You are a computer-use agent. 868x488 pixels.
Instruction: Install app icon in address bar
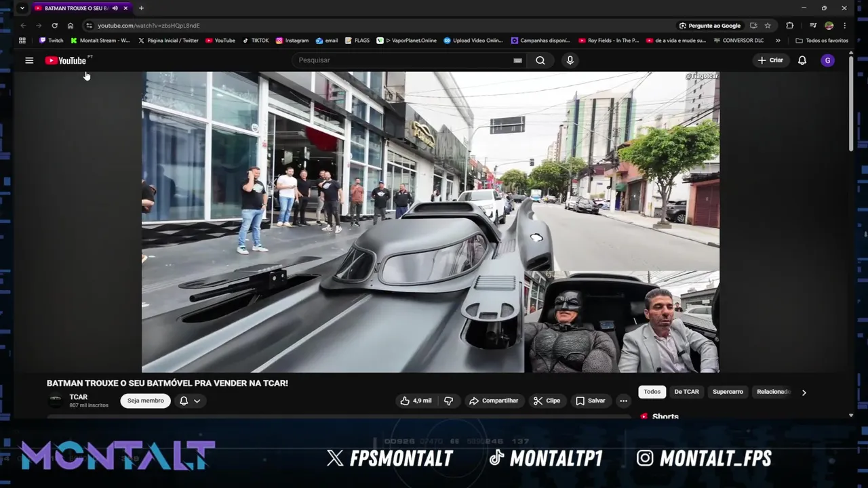tap(753, 26)
